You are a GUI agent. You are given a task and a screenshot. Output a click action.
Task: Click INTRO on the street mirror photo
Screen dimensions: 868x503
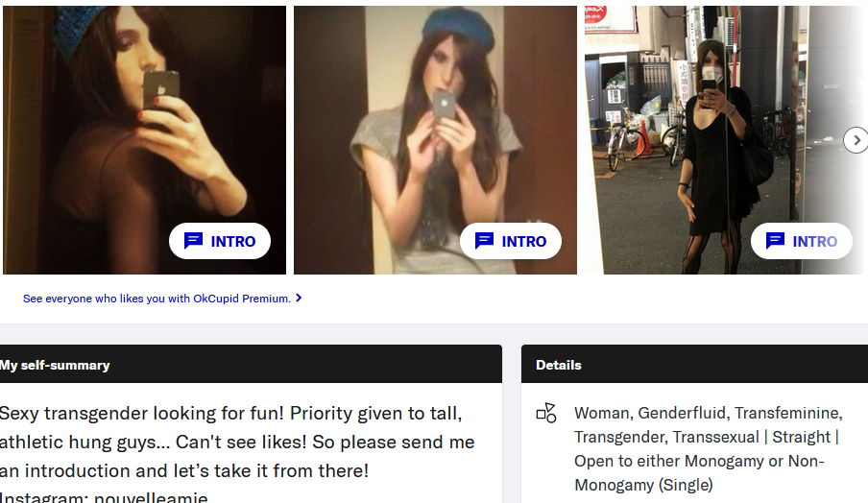click(802, 241)
